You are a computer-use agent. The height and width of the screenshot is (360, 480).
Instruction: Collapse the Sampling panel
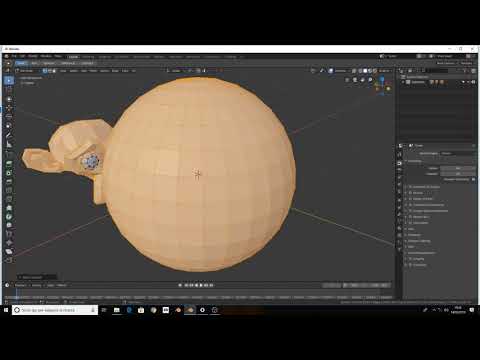pyautogui.click(x=414, y=161)
